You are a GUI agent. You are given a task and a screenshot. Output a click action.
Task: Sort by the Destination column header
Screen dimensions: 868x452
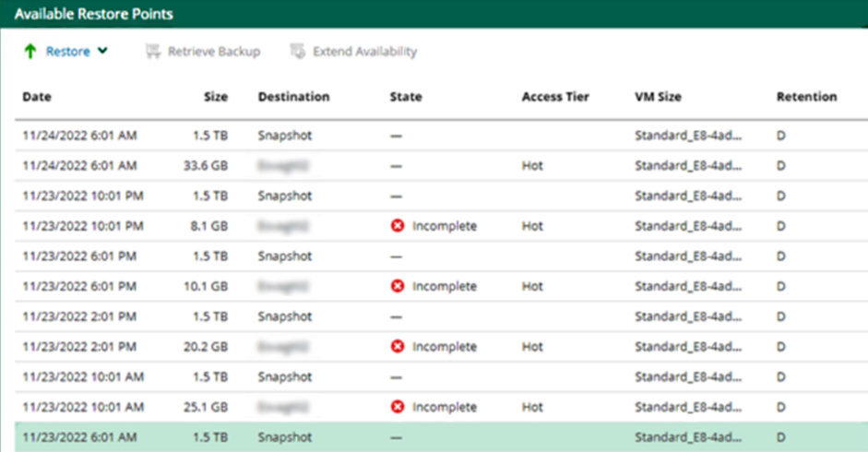coord(293,97)
